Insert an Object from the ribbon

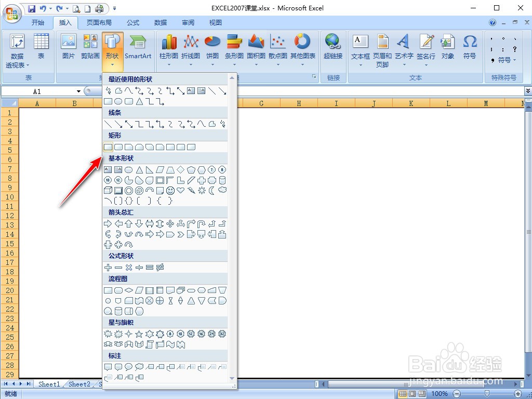coord(448,47)
